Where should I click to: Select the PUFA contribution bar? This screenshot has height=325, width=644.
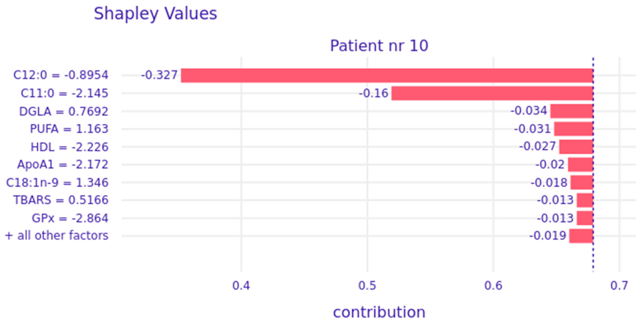[x=573, y=129]
